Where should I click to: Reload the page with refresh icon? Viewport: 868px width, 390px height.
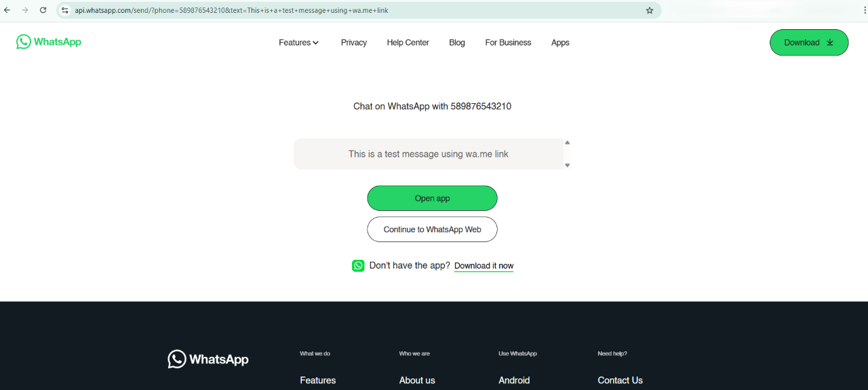(43, 10)
